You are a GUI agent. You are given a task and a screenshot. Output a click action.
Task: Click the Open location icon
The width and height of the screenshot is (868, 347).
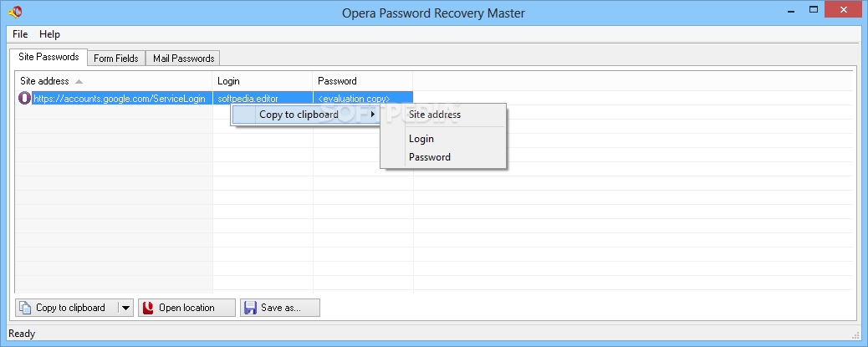coord(147,308)
